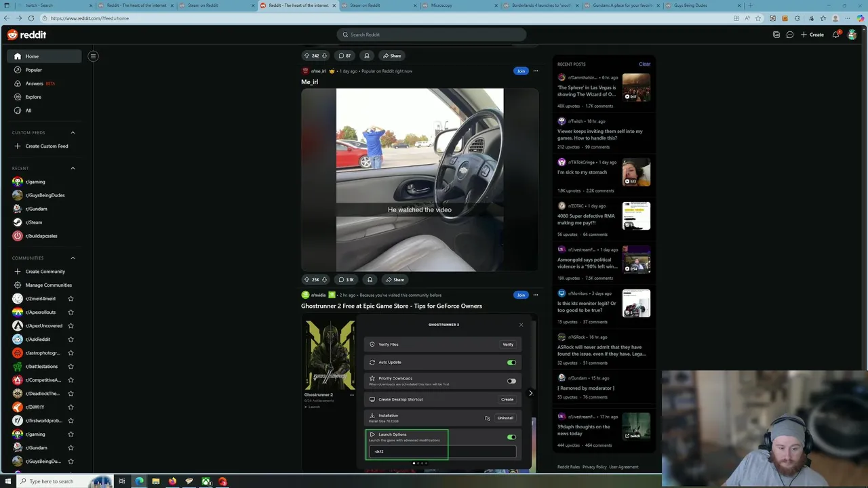The width and height of the screenshot is (868, 488).
Task: Go to the next Ghostrunner gallery image
Action: [530, 393]
